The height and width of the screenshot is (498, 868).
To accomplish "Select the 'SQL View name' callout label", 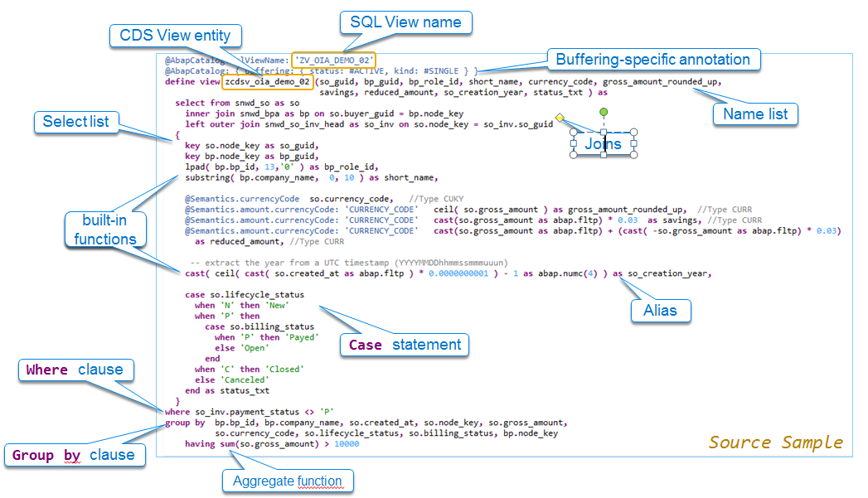I will click(x=405, y=22).
